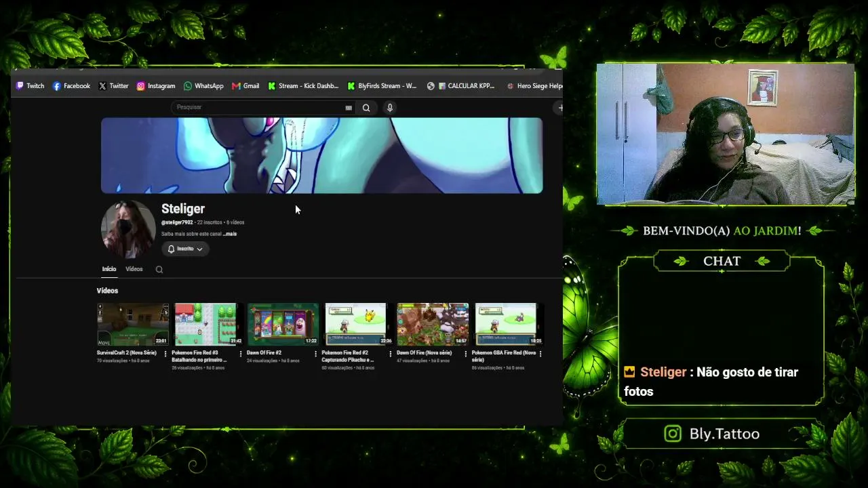Open Dawn Of Fire (Nova série) title link
868x488 pixels.
tap(424, 353)
